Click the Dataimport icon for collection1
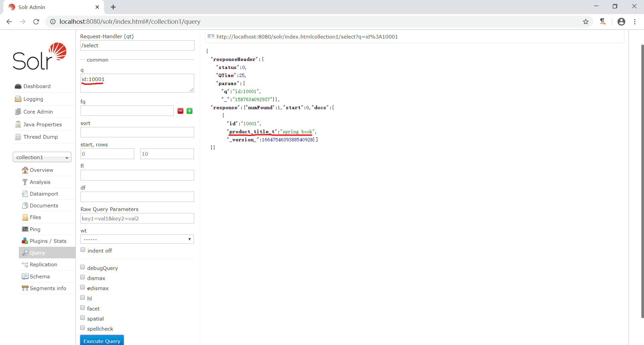Viewport: 644px width, 345px height. coord(25,194)
